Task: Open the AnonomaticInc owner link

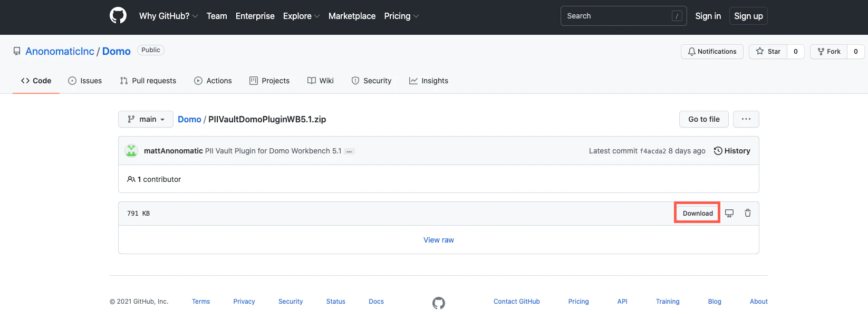Action: point(60,51)
